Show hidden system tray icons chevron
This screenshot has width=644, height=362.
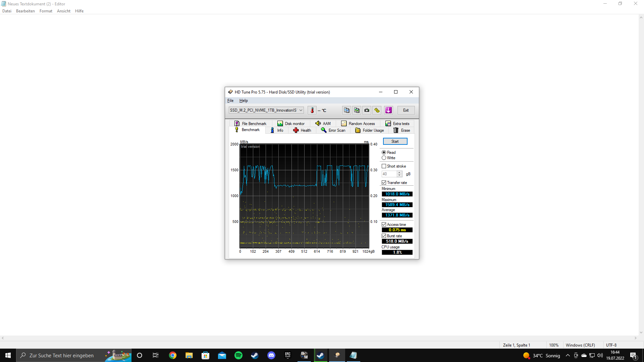coord(568,355)
